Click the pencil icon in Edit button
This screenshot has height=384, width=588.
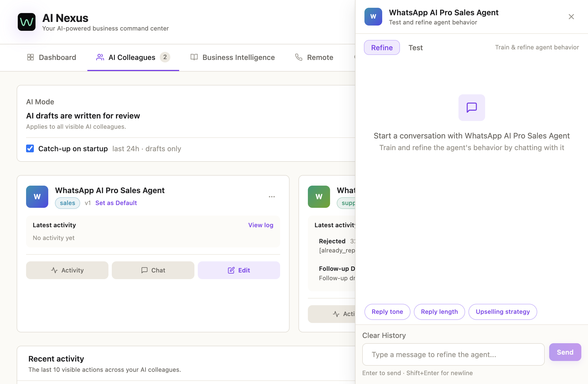pyautogui.click(x=231, y=270)
